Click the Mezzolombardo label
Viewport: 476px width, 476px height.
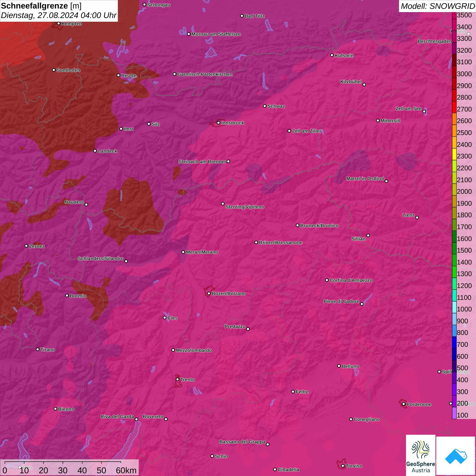(x=194, y=350)
